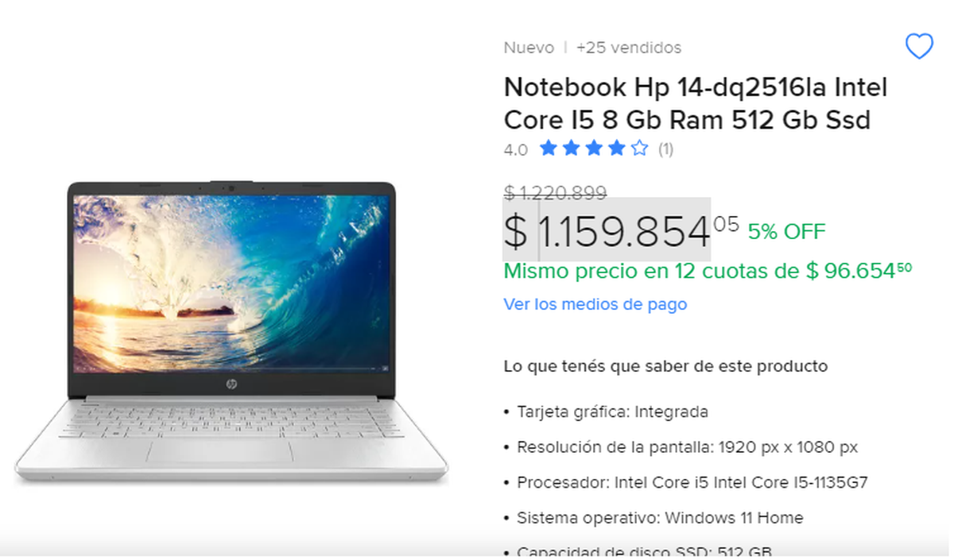The image size is (954, 560).
Task: Click the +25 vendidos label
Action: coord(629,48)
